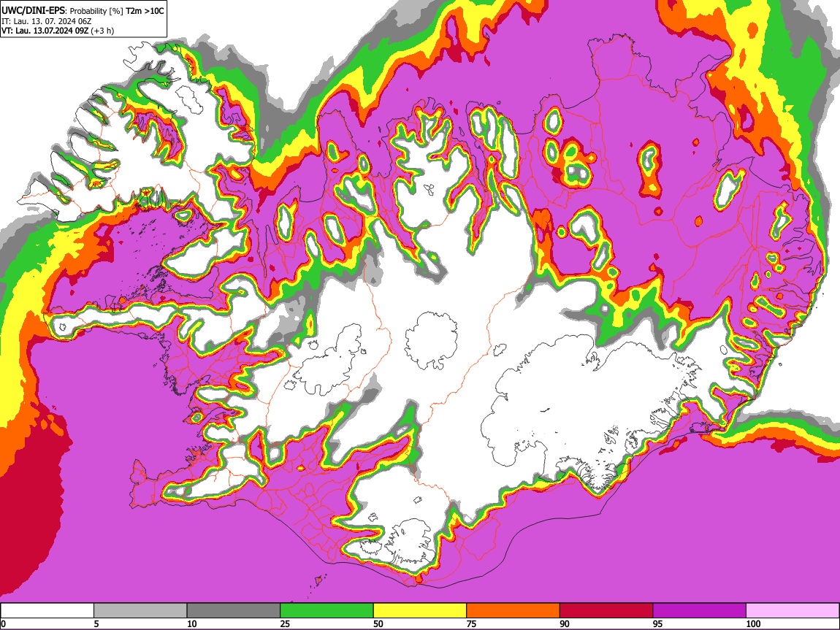The image size is (840, 630).
Task: Click the dark grey 10–25 legend swatch
Action: (234, 611)
